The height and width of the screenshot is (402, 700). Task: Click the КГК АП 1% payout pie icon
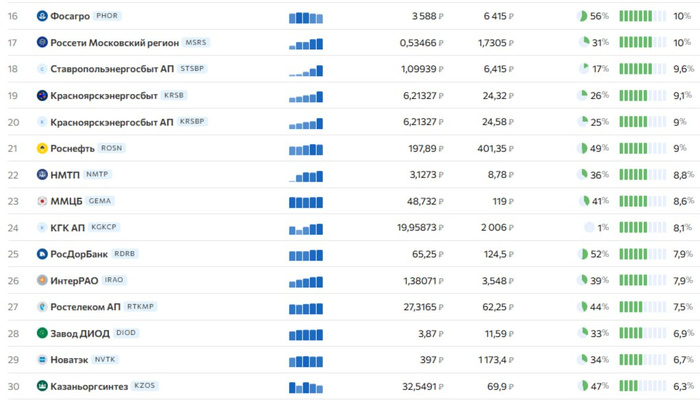click(x=589, y=227)
